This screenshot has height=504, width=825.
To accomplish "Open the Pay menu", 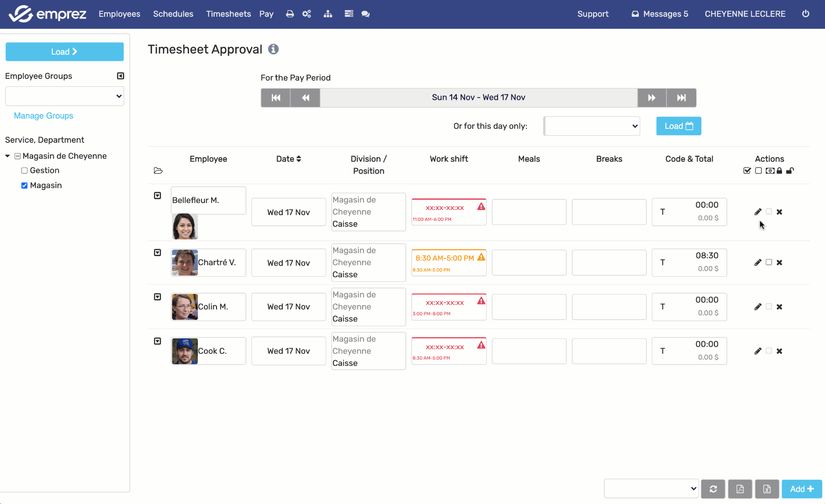I will pyautogui.click(x=266, y=14).
